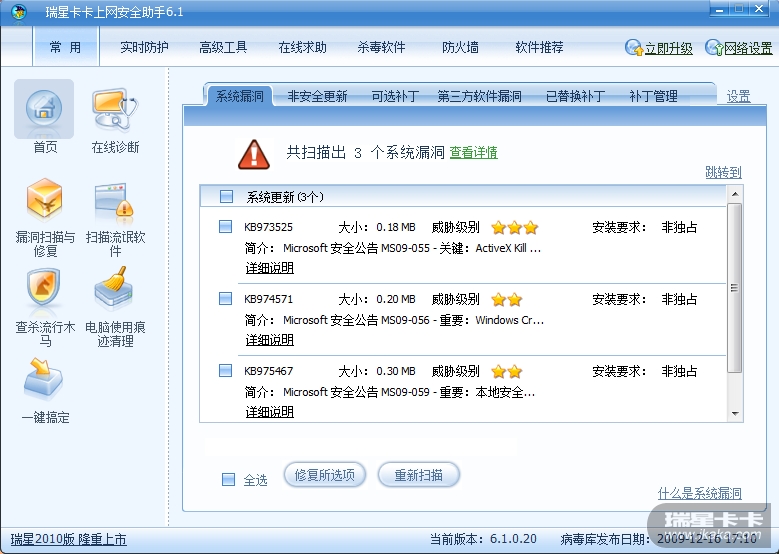779x554 pixels.
Task: Click the KB975467 patch name
Action: point(268,371)
